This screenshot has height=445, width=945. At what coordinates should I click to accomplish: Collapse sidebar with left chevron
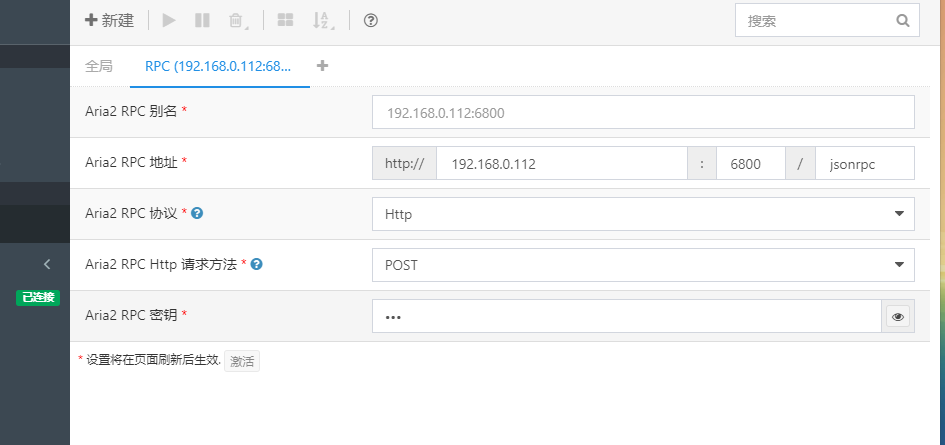pos(47,264)
